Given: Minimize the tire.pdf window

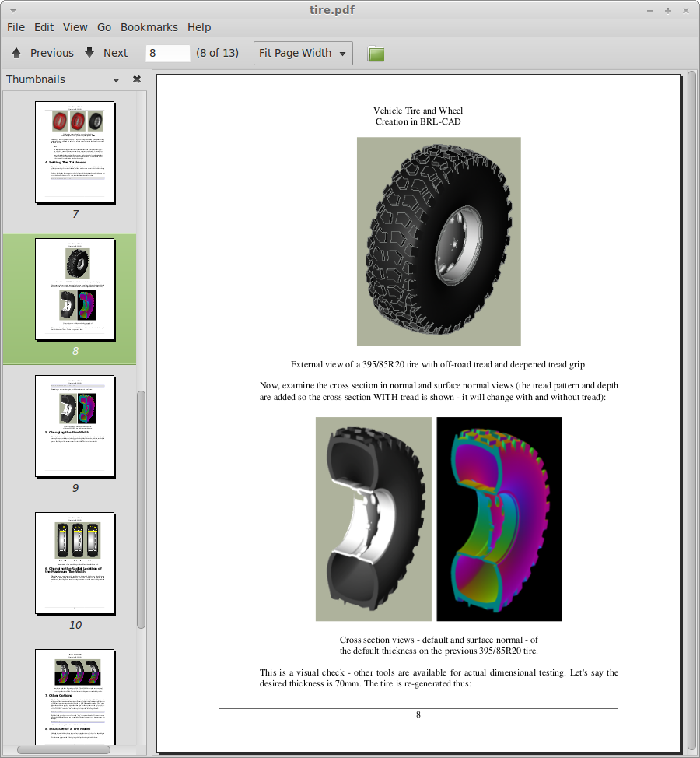Looking at the screenshot, I should [x=650, y=9].
